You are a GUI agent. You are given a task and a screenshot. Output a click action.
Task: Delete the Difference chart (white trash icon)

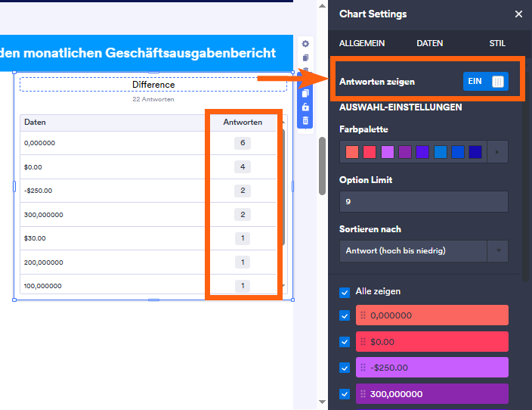tap(305, 120)
